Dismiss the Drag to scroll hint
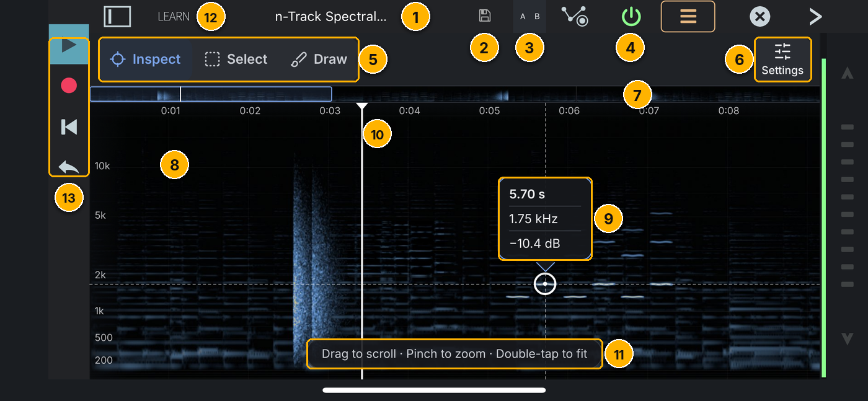Screen dimensions: 868x401 tap(454, 355)
